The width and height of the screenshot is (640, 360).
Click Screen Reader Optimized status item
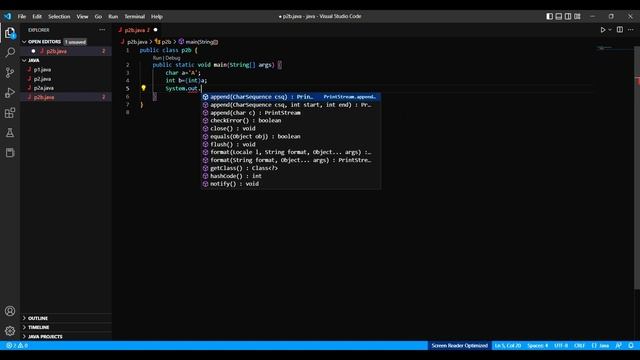pos(460,345)
